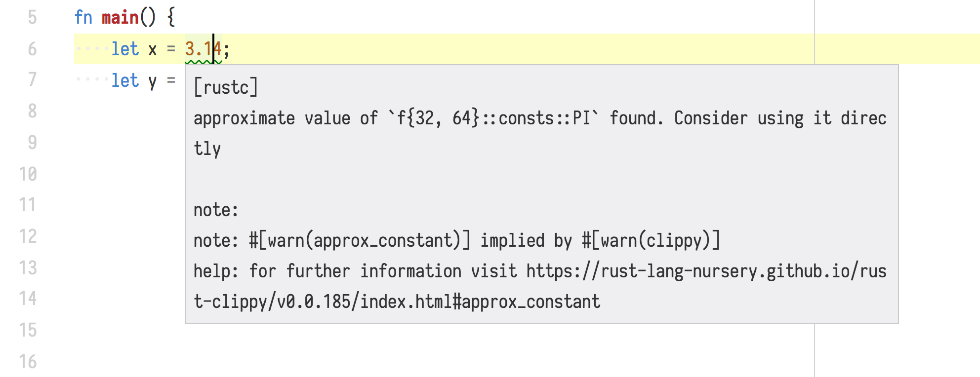Image resolution: width=980 pixels, height=377 pixels.
Task: Click the #[warn(approx_constant)] note text
Action: click(360, 241)
